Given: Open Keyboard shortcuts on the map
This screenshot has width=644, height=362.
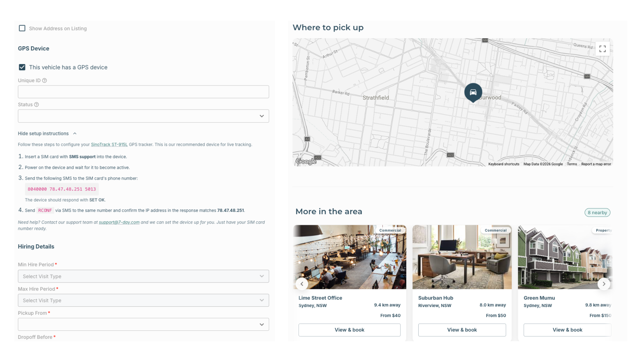Looking at the screenshot, I should (x=504, y=164).
